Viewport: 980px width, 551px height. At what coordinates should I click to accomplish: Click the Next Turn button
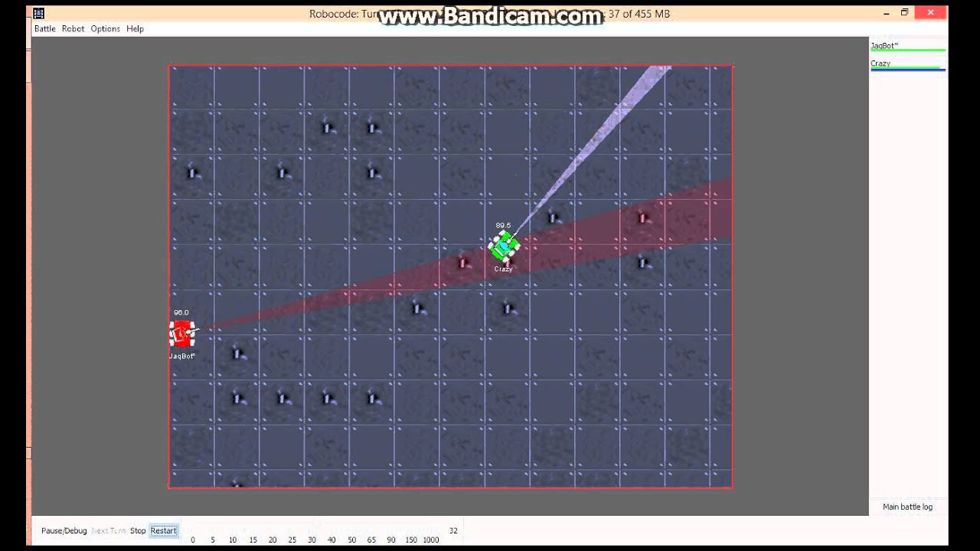pyautogui.click(x=108, y=530)
